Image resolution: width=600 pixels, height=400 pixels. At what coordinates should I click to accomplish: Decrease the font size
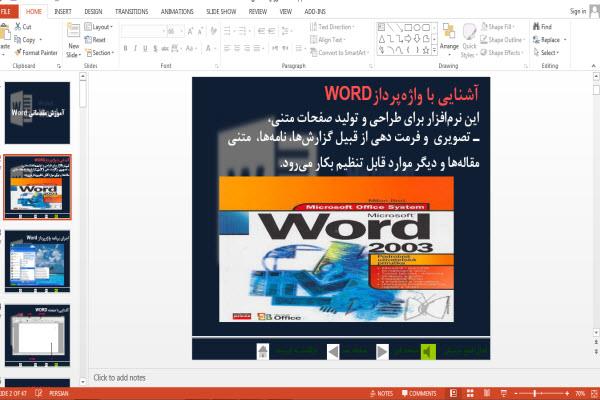(x=200, y=31)
